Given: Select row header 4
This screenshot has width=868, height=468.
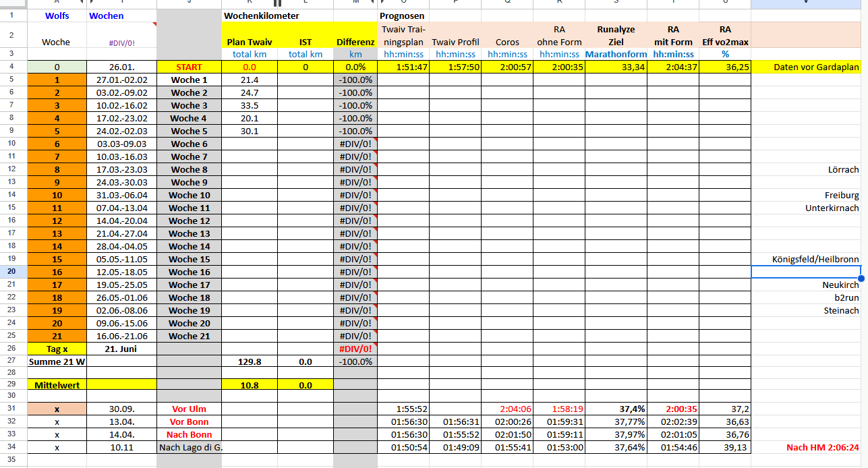Looking at the screenshot, I should pyautogui.click(x=13, y=67).
